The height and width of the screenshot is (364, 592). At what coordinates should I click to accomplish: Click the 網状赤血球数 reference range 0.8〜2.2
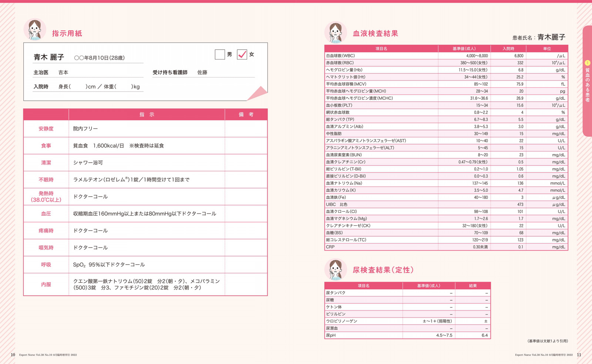click(481, 112)
